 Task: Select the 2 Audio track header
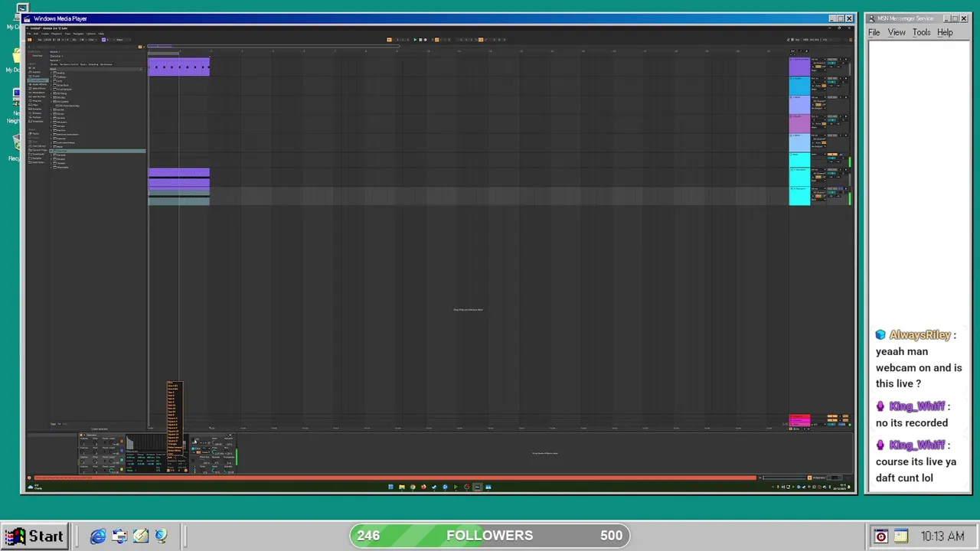(x=800, y=86)
